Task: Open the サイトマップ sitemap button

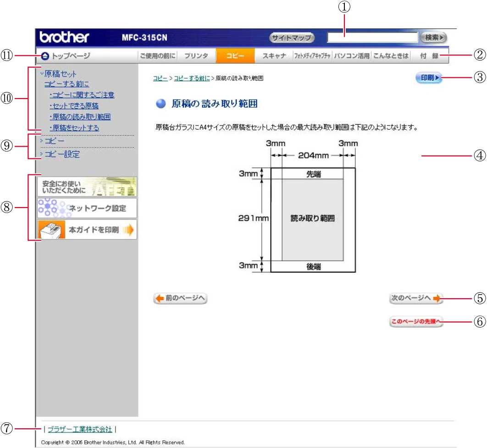Action: pos(292,38)
